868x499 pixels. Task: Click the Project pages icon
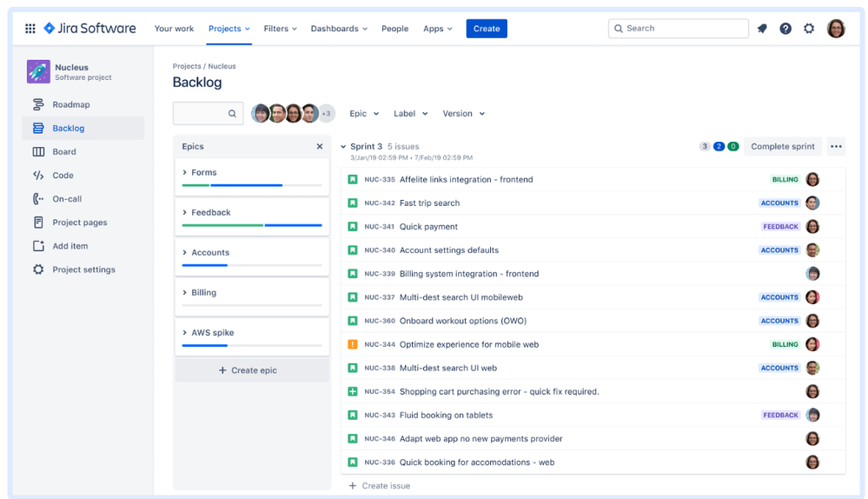(x=38, y=222)
